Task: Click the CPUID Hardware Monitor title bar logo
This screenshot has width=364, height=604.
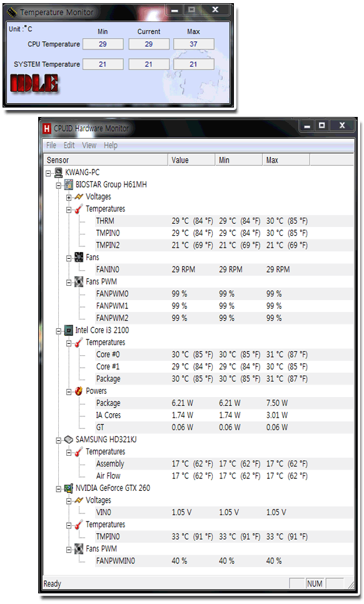Action: pos(47,128)
